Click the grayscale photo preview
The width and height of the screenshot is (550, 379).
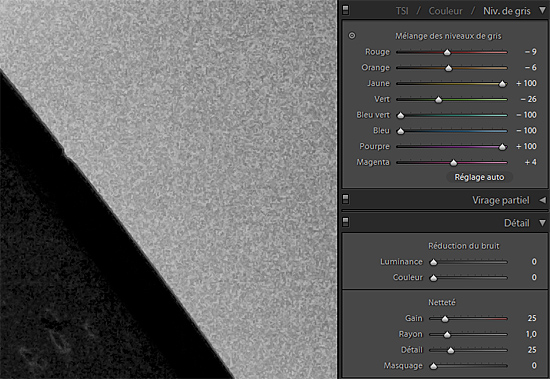pyautogui.click(x=168, y=190)
